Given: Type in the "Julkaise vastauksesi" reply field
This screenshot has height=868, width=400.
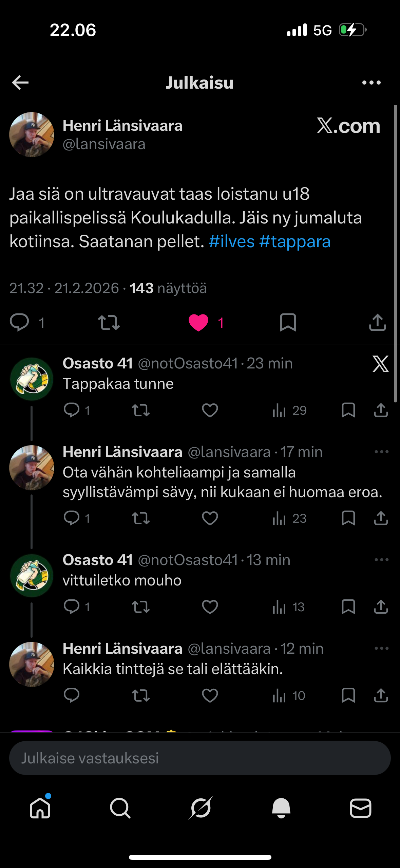Looking at the screenshot, I should (x=200, y=758).
